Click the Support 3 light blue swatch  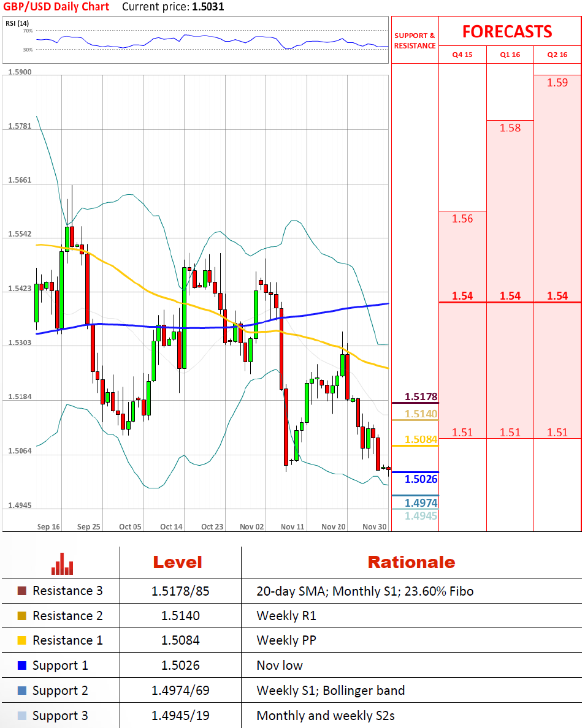point(22,716)
